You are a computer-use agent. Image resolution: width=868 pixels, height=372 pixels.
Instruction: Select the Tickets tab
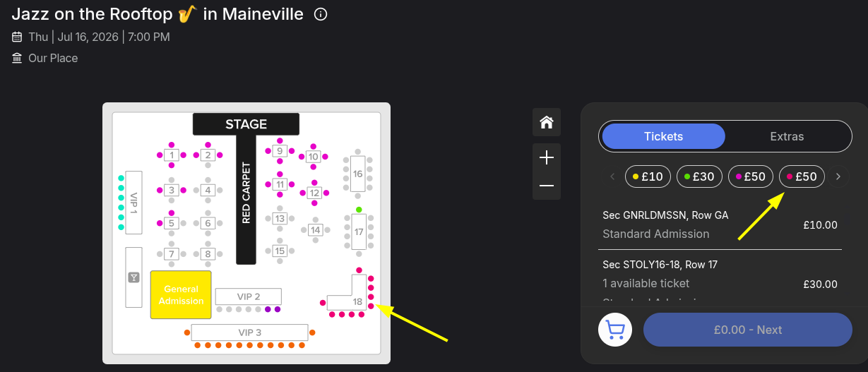pos(663,136)
